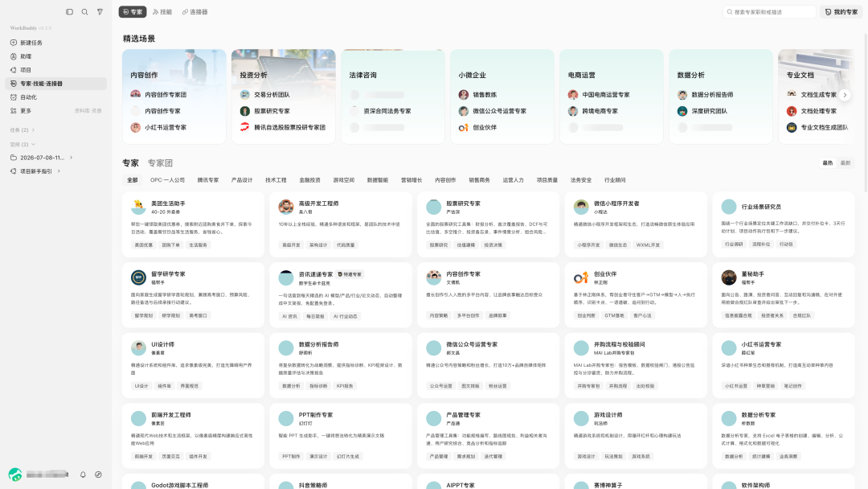Click the 搜索专家 search field
This screenshot has width=868, height=489.
tap(769, 11)
